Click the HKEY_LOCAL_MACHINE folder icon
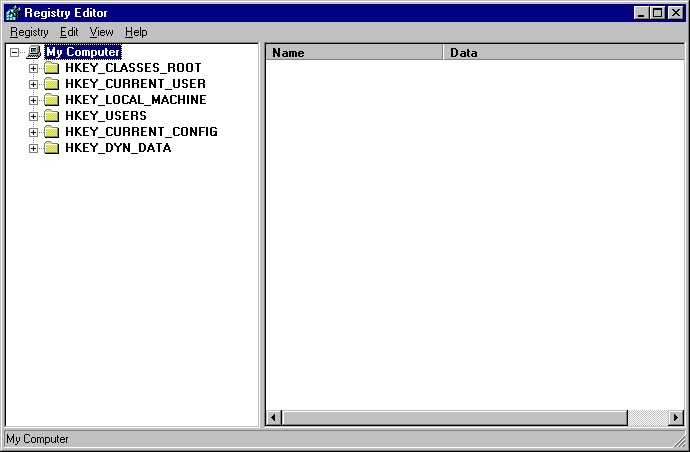Screen dimensions: 690x452 tap(53, 100)
